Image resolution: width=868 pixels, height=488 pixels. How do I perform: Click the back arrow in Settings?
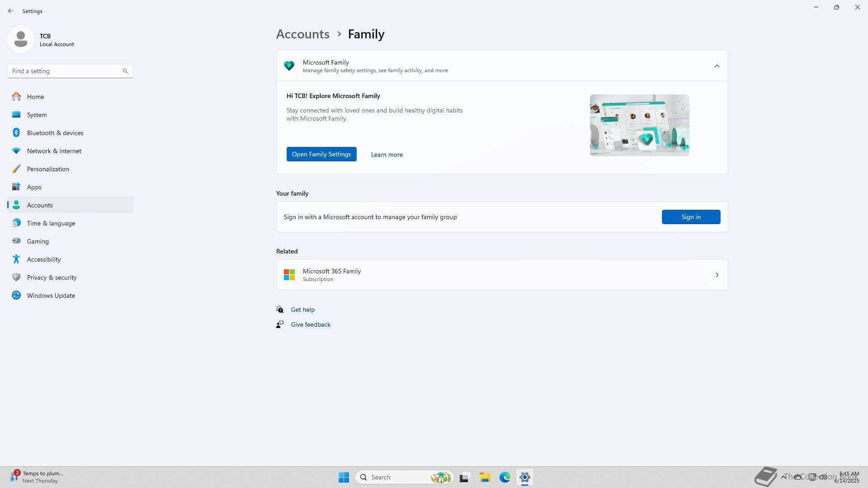coord(11,11)
